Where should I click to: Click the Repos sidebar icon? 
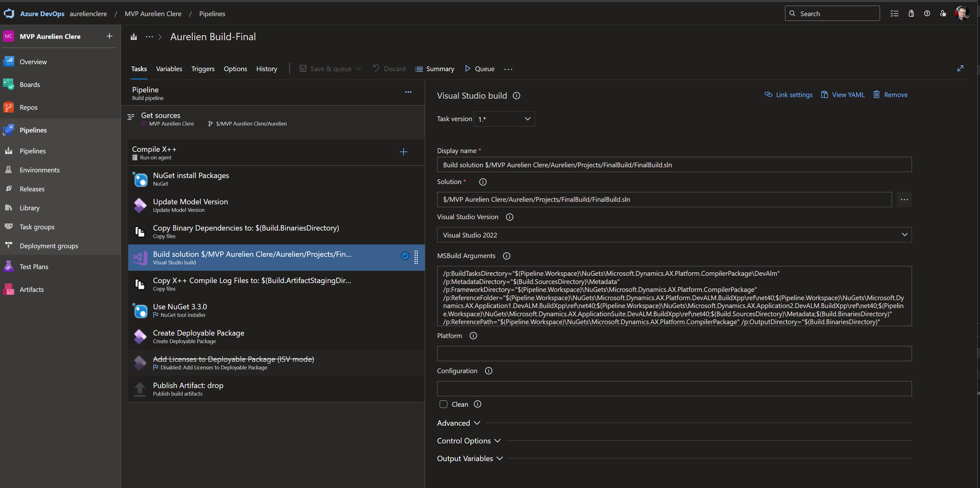pyautogui.click(x=9, y=107)
